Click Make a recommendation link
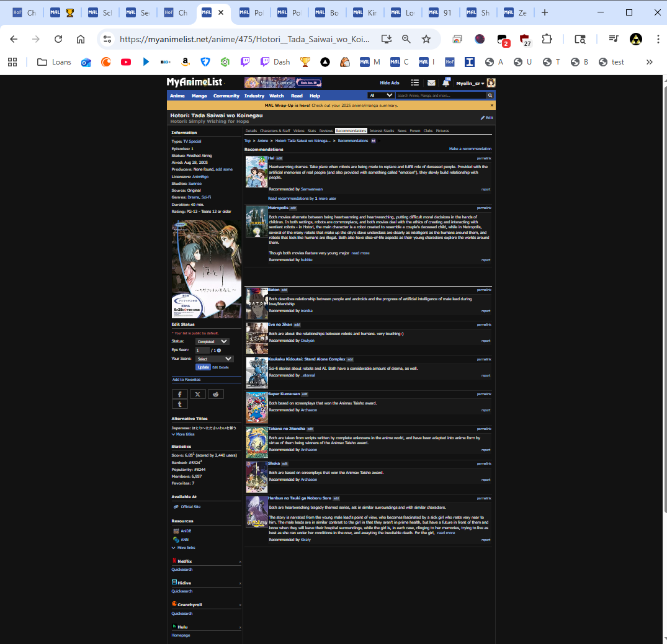 click(x=470, y=149)
